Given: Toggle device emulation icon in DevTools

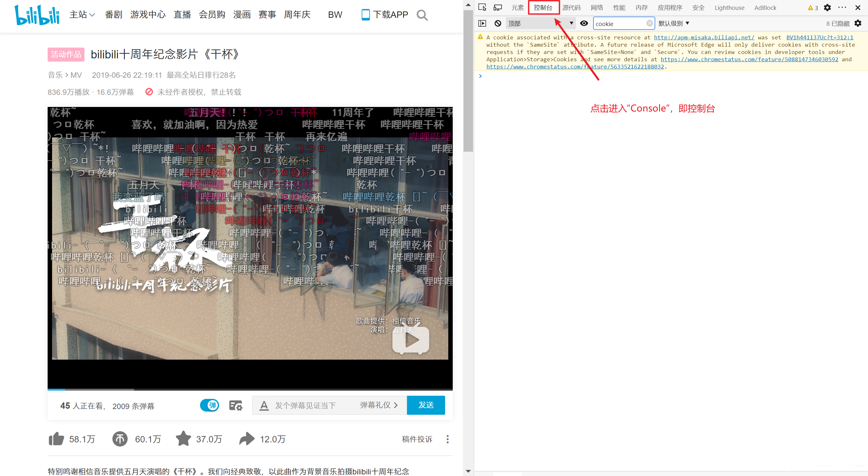Looking at the screenshot, I should click(x=498, y=7).
